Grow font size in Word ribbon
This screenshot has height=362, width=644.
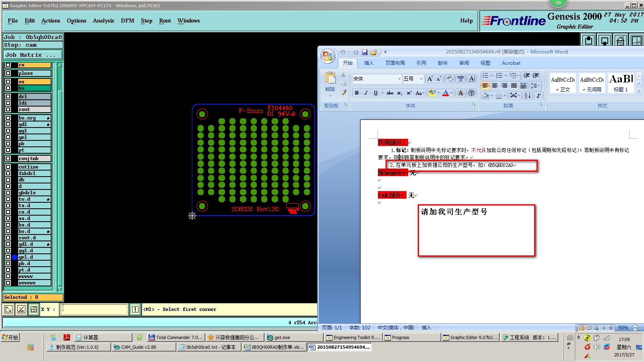pos(430,79)
